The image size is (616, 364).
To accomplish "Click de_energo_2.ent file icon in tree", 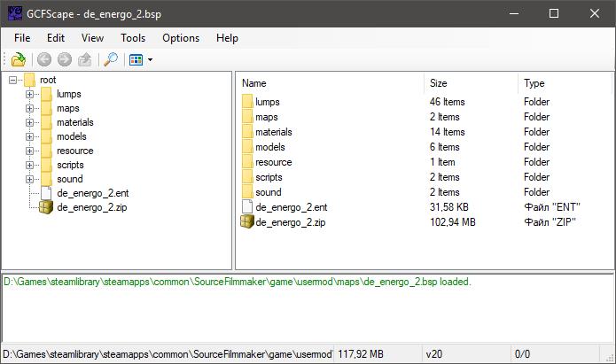I will click(46, 193).
